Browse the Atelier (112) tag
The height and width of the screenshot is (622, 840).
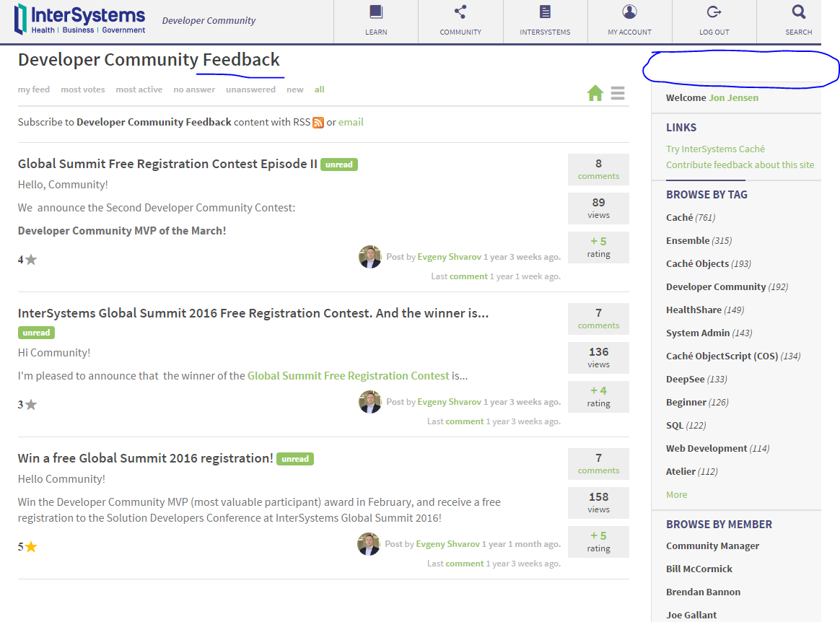691,471
